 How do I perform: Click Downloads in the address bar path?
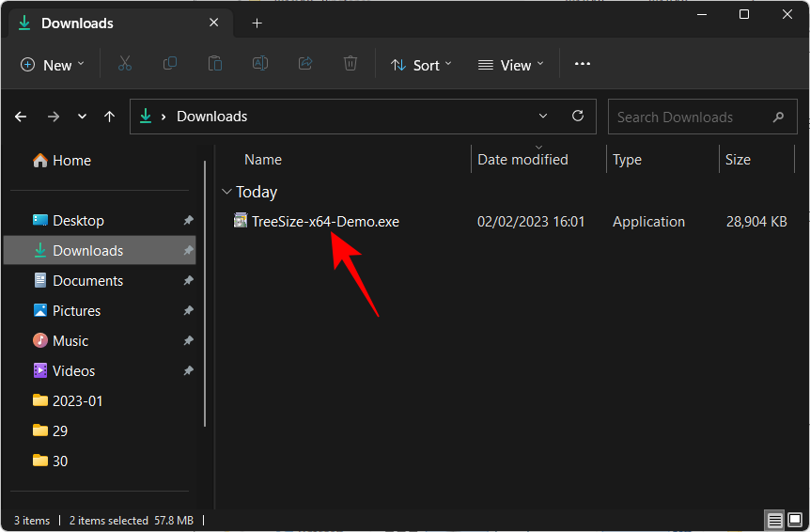click(x=211, y=117)
